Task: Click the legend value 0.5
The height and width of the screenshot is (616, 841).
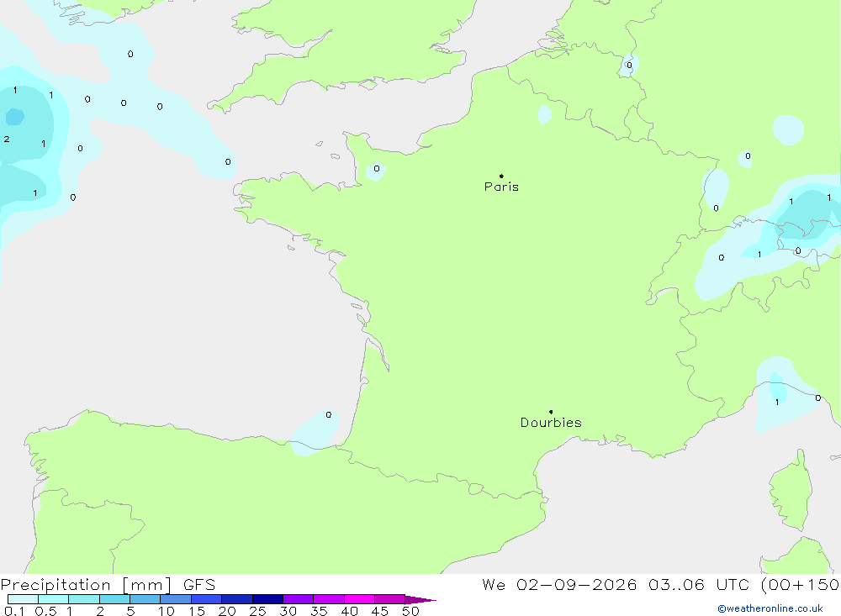Action: 45,611
